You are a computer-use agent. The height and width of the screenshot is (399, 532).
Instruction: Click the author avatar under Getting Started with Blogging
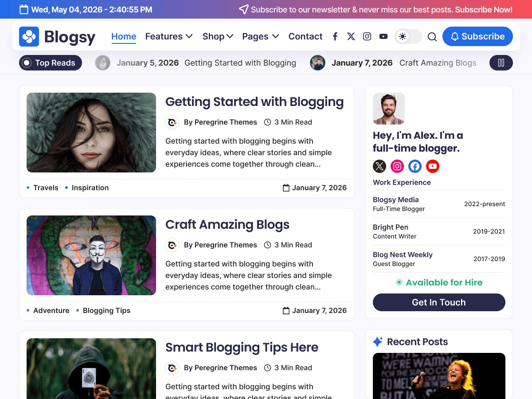[172, 122]
